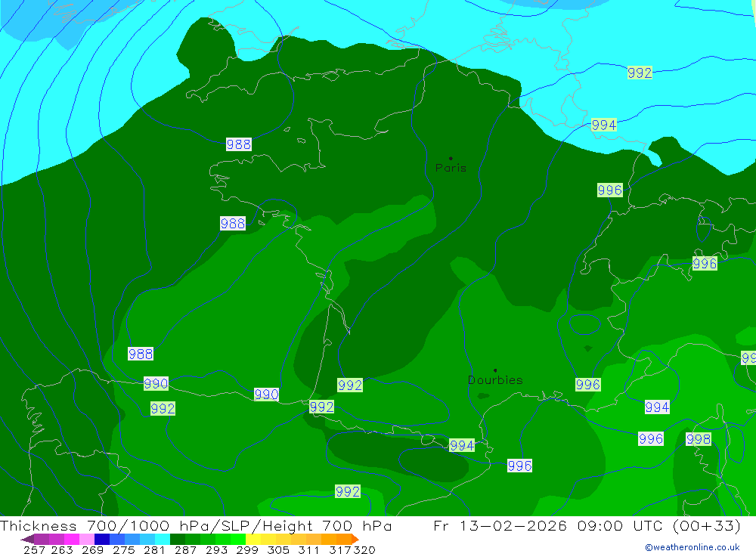Click the legend value 269
Screen dimensions: 756x554
tap(92, 549)
